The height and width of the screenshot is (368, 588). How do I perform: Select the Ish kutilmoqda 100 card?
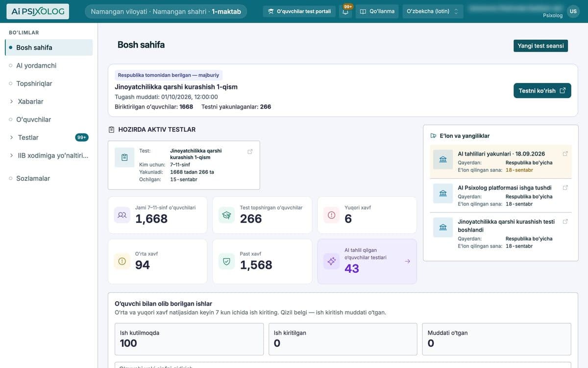tap(189, 339)
